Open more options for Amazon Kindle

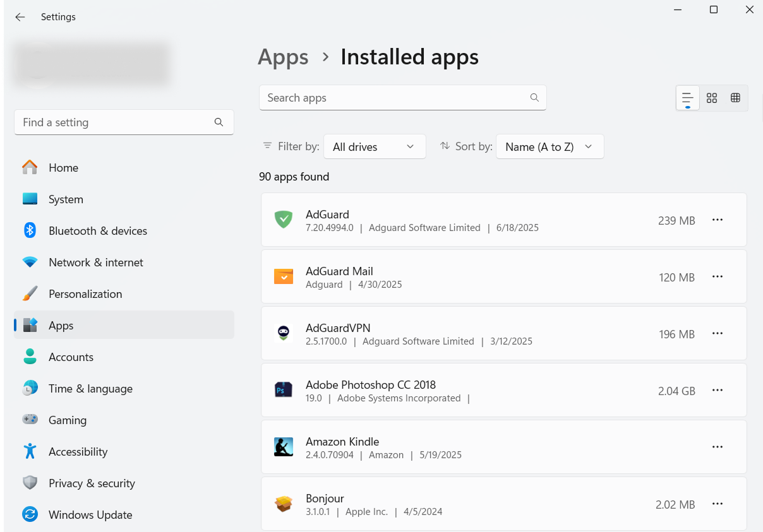pyautogui.click(x=717, y=447)
